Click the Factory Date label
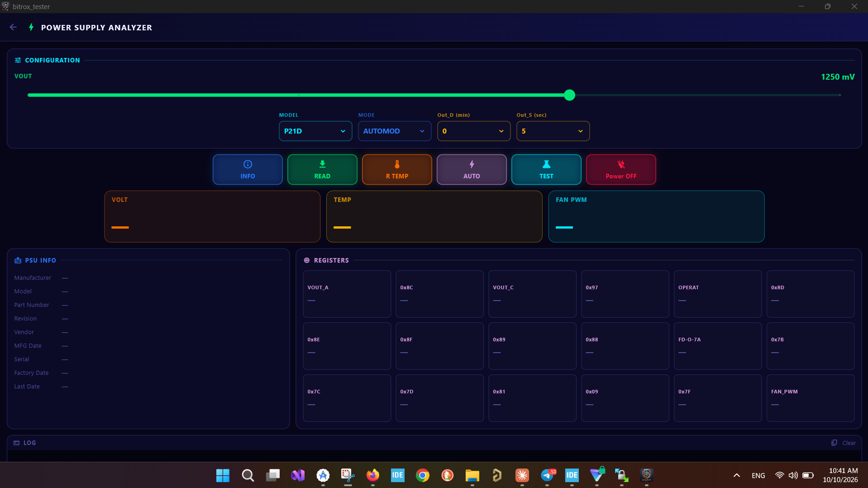868x488 pixels. (x=31, y=373)
